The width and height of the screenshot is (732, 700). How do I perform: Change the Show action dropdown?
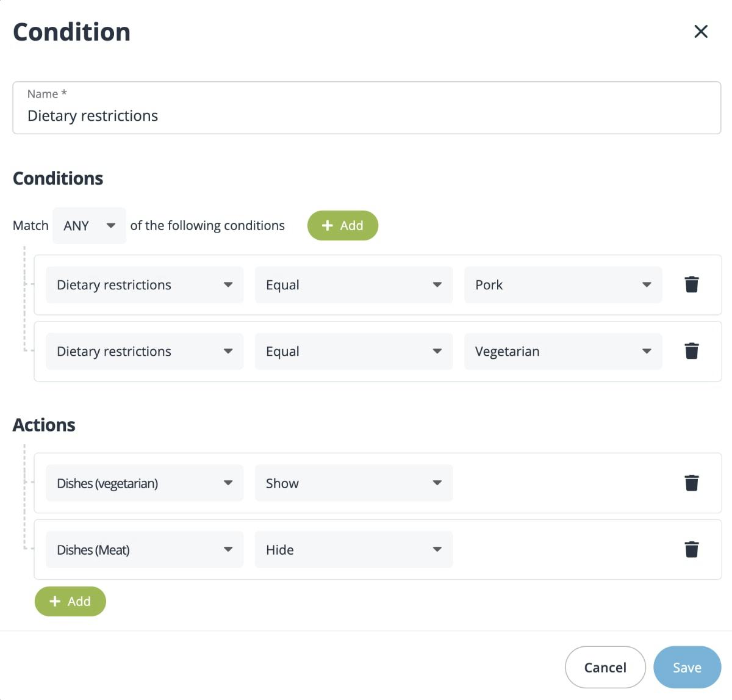point(353,483)
